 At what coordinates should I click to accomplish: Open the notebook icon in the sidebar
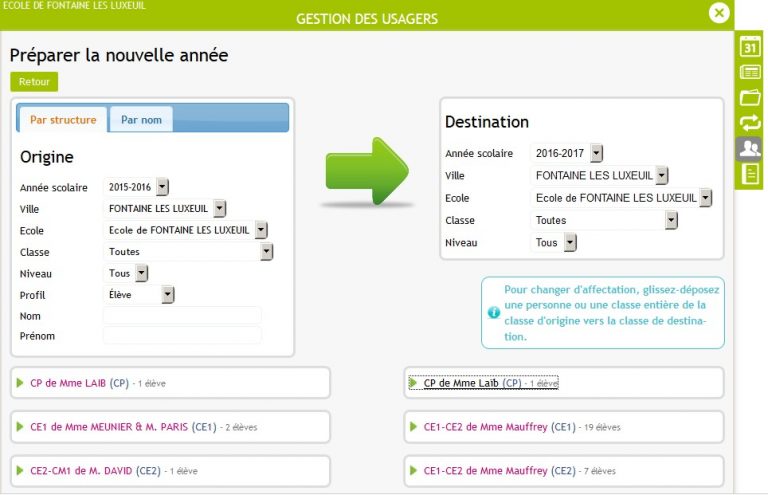tap(750, 174)
